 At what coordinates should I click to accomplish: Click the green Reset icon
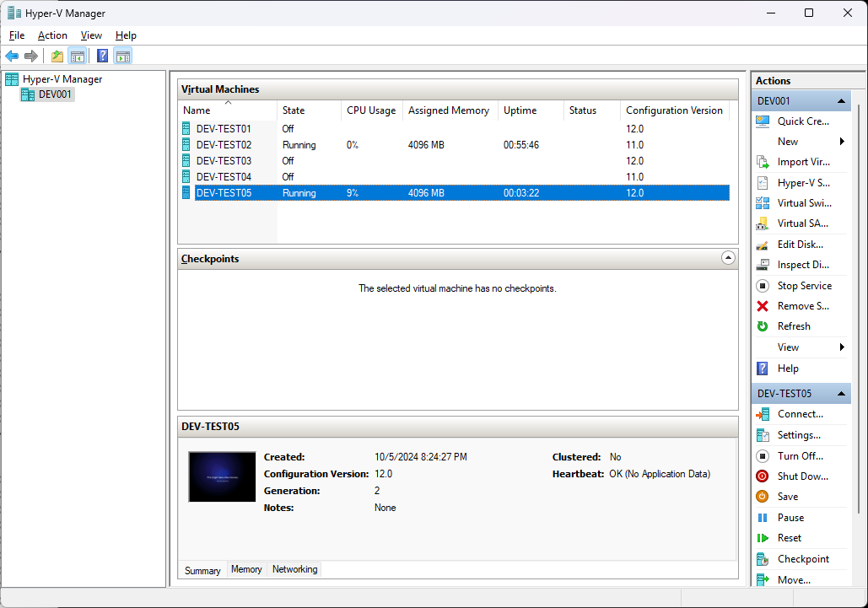(763, 538)
